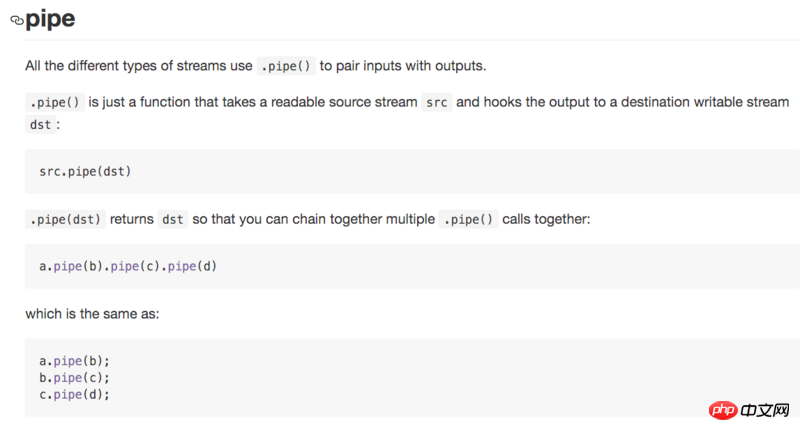The height and width of the screenshot is (430, 800).
Task: Click the .pipe() code before "calls together"
Action: [468, 219]
